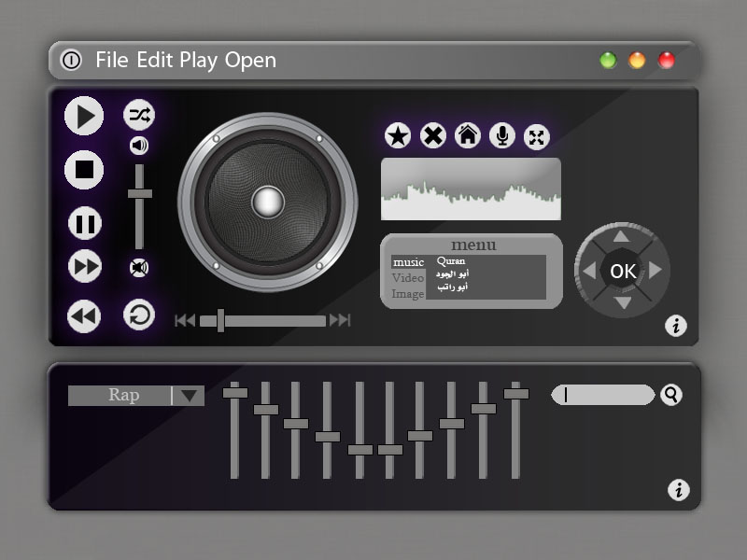Stop playback with the square button
The image size is (747, 560).
(84, 170)
